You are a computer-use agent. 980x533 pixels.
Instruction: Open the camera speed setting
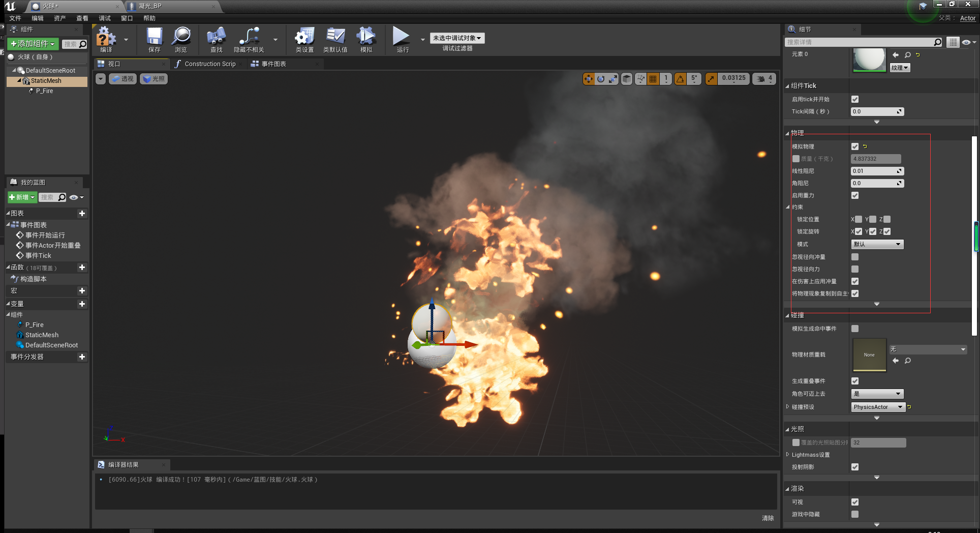(x=764, y=79)
